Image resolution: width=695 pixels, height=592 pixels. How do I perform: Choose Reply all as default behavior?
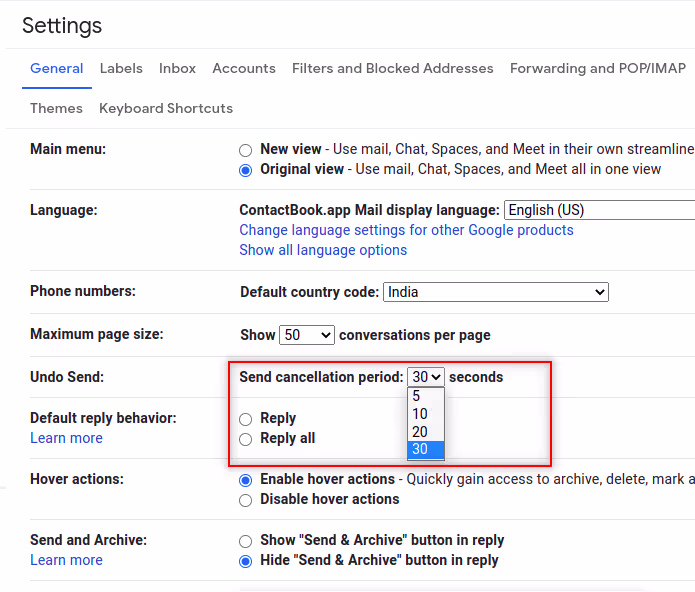(246, 439)
